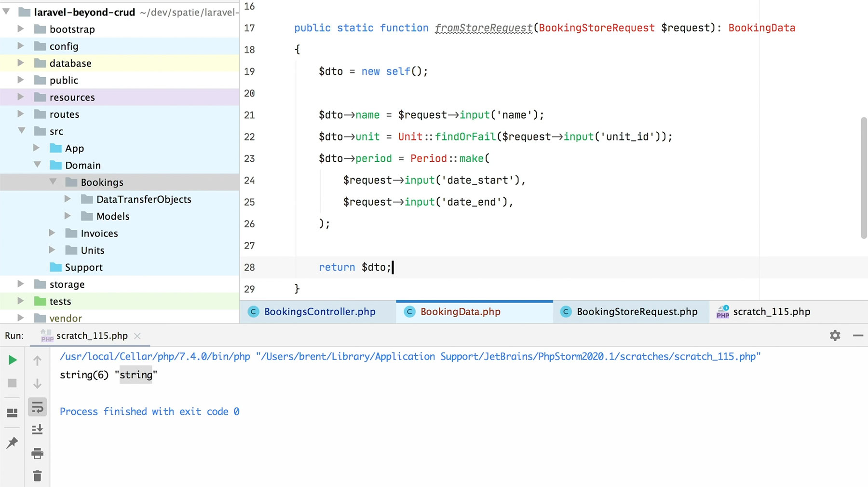Click the Stop process square icon
868x487 pixels.
click(13, 383)
